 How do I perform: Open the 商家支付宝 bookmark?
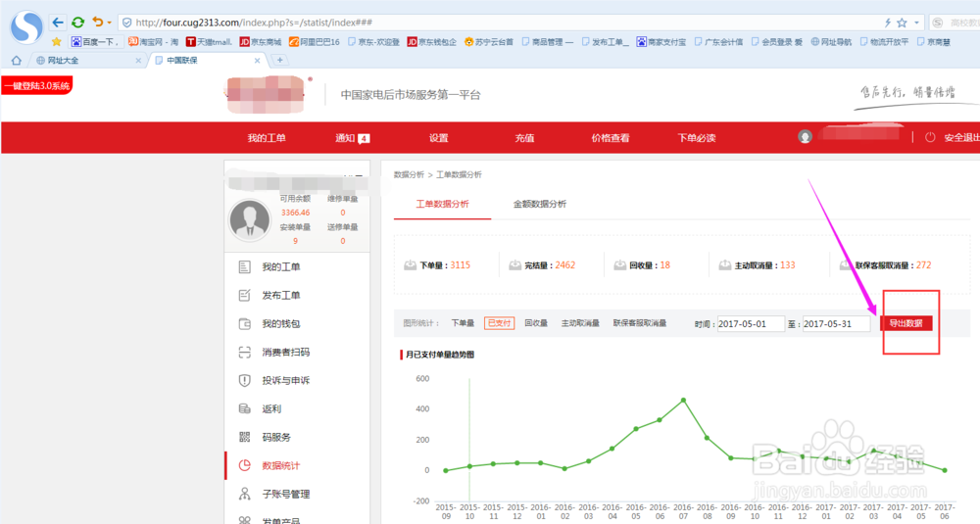coord(661,42)
